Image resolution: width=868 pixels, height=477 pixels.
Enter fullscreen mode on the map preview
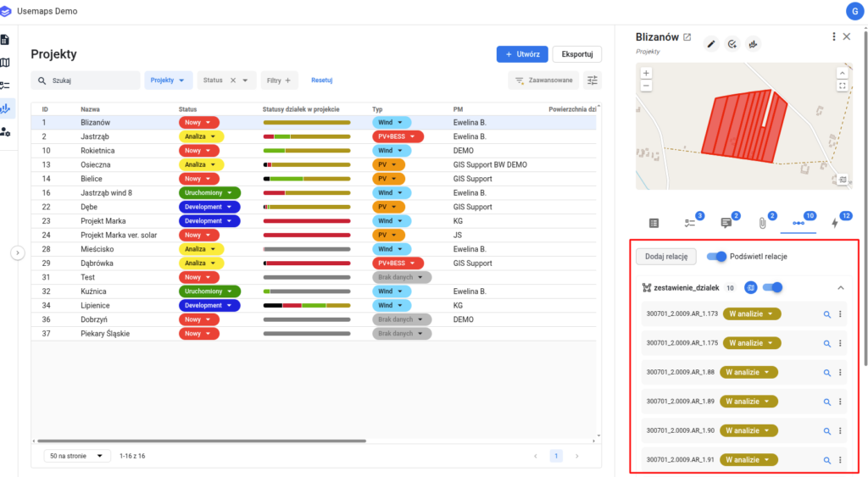click(x=842, y=86)
